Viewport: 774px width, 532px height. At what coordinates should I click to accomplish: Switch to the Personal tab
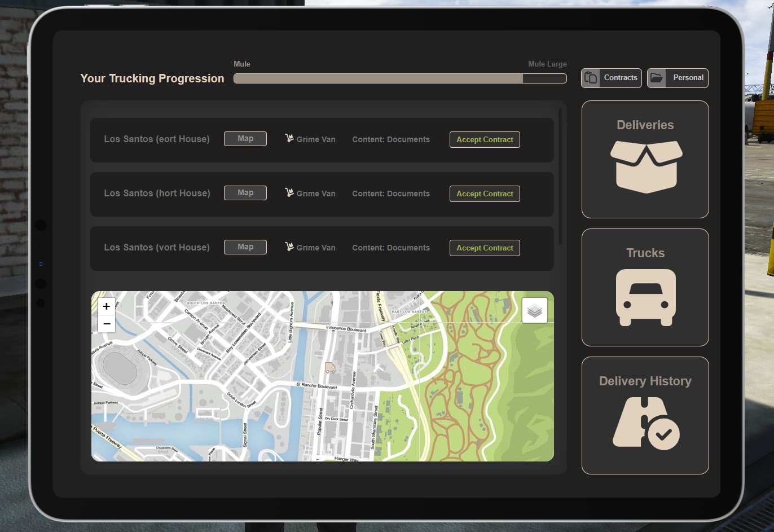tap(678, 78)
